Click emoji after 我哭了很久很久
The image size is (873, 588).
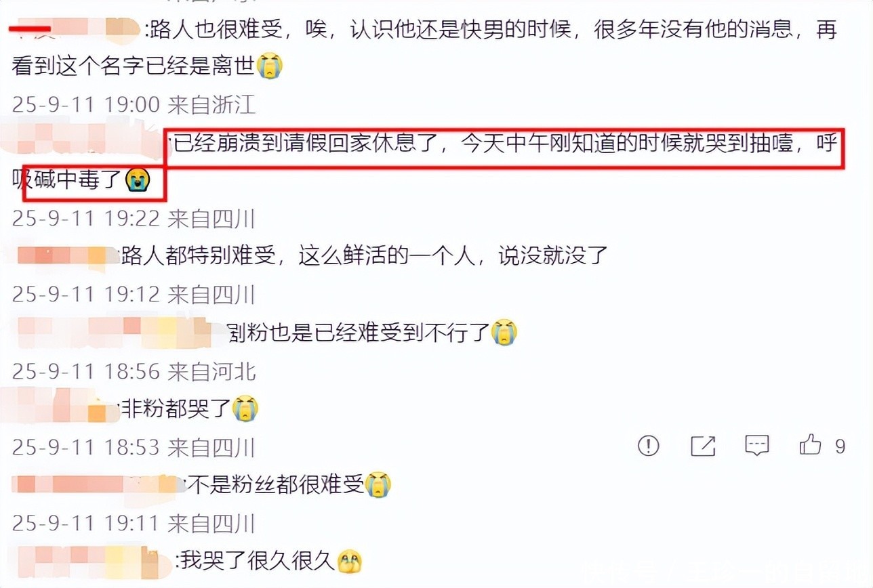coord(350,561)
